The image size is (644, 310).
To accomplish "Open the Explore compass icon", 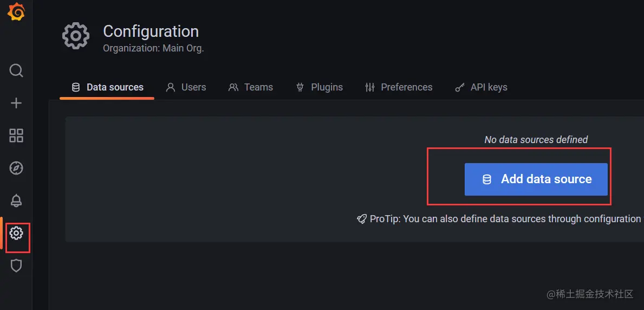I will click(16, 168).
